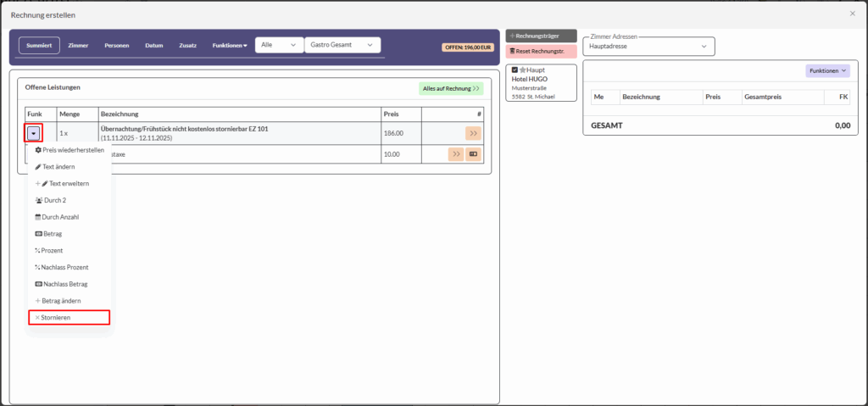Image resolution: width=868 pixels, height=406 pixels.
Task: Click the Bezeichnung header in Offene Leistungen
Action: [120, 114]
